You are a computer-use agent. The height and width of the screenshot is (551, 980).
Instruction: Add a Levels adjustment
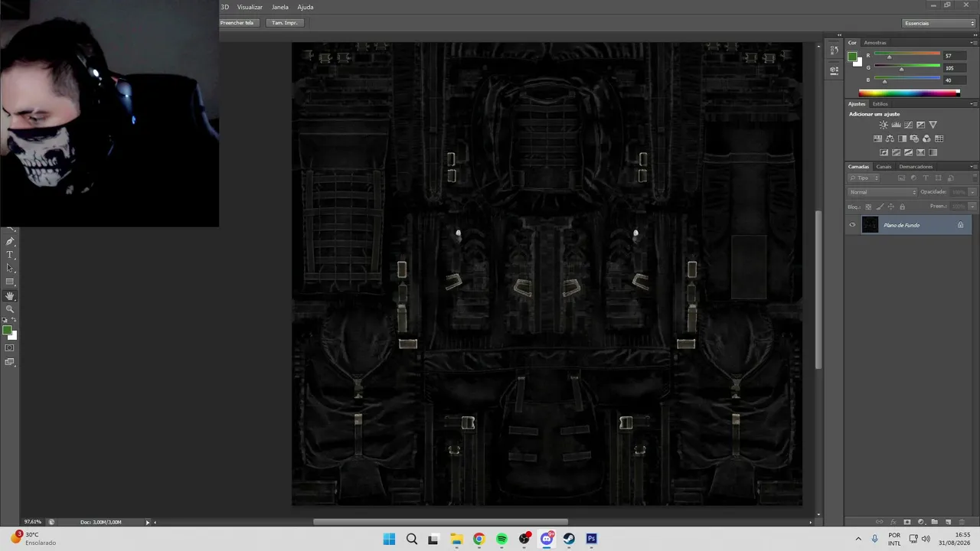tap(896, 125)
